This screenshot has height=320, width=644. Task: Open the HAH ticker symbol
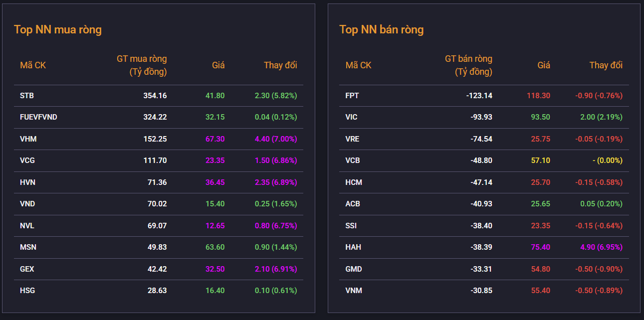point(353,247)
